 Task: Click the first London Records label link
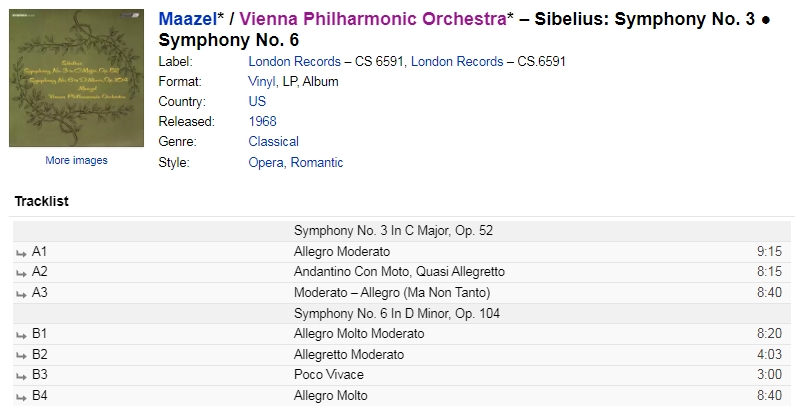(x=295, y=62)
